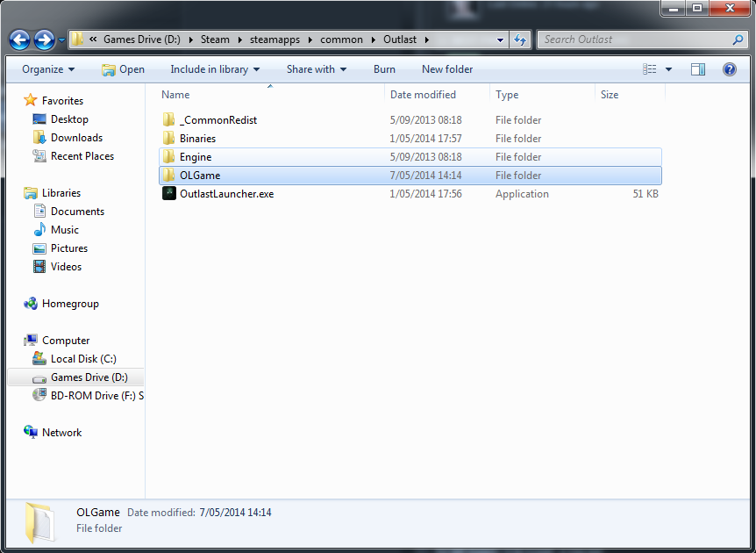Select the Binaries folder icon

(168, 139)
